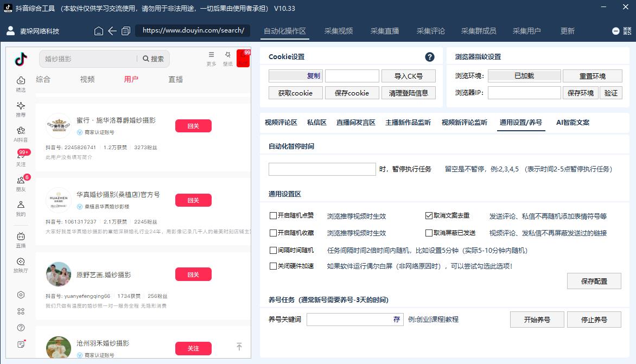This screenshot has height=364, width=636.
Task: Enable the 开启随机点赞 checkbox
Action: coord(274,216)
